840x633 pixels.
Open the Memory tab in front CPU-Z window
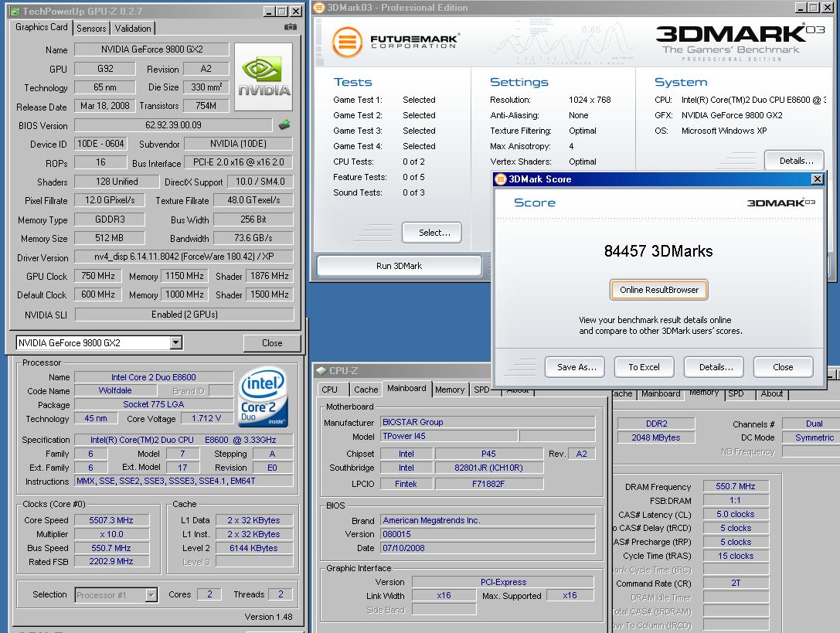point(450,390)
